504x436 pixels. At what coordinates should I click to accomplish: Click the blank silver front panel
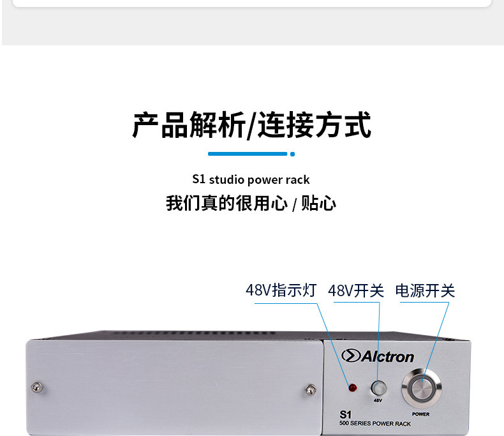click(x=175, y=387)
